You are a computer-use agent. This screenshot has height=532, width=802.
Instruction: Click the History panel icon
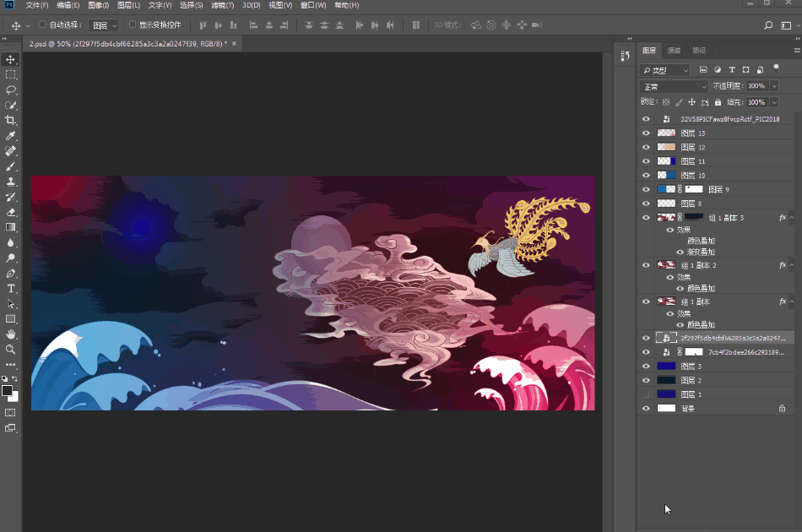tap(625, 55)
